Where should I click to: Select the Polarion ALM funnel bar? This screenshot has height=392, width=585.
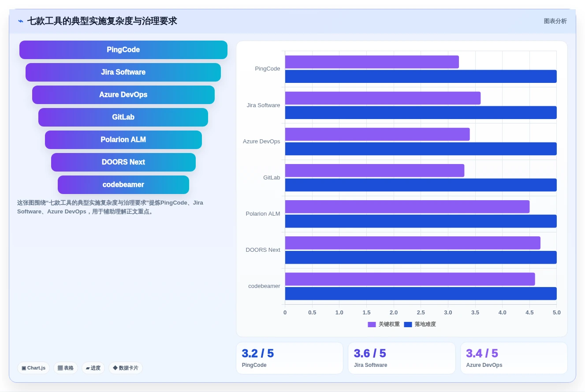(x=123, y=140)
